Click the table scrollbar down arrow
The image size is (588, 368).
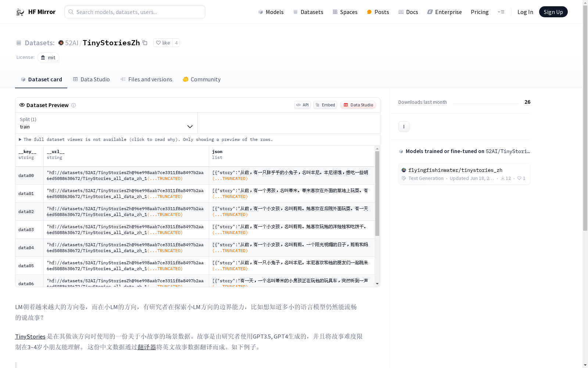click(377, 284)
